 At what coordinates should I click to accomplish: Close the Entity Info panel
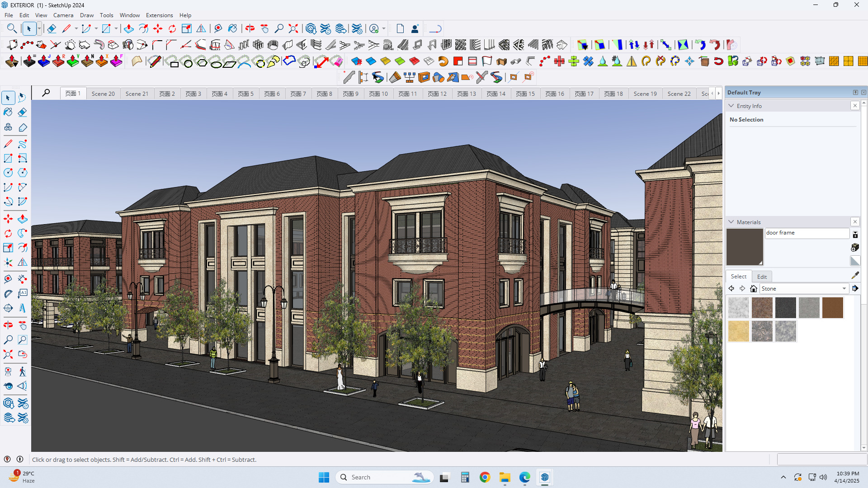pyautogui.click(x=855, y=105)
